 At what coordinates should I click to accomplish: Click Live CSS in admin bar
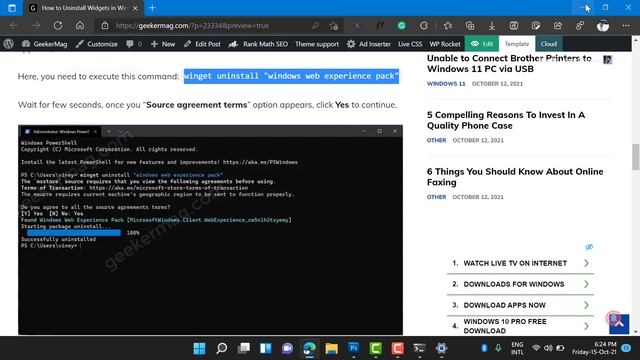[x=410, y=44]
